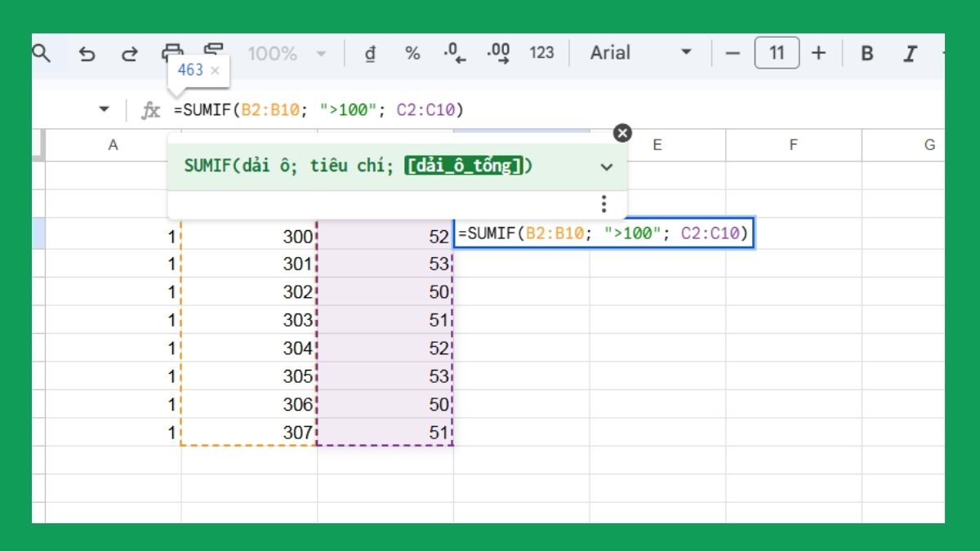The width and height of the screenshot is (980, 551).
Task: Collapse the SUMIF help popup chevron
Action: 606,167
